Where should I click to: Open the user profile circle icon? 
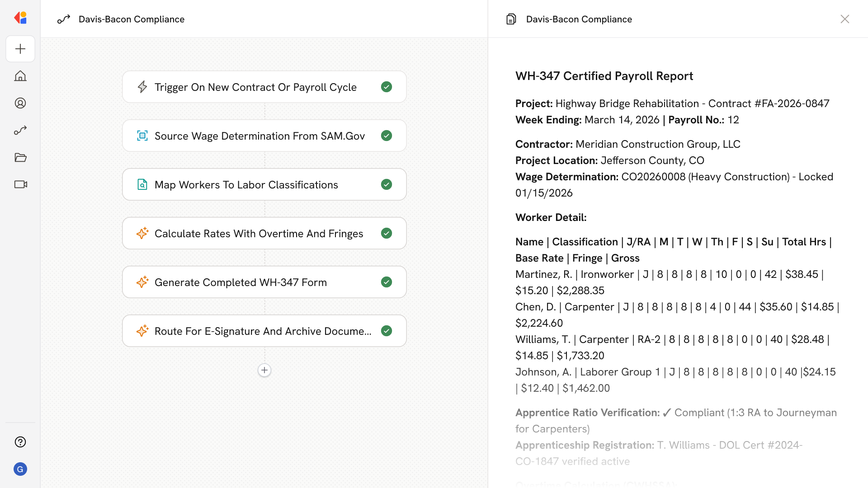(x=20, y=103)
